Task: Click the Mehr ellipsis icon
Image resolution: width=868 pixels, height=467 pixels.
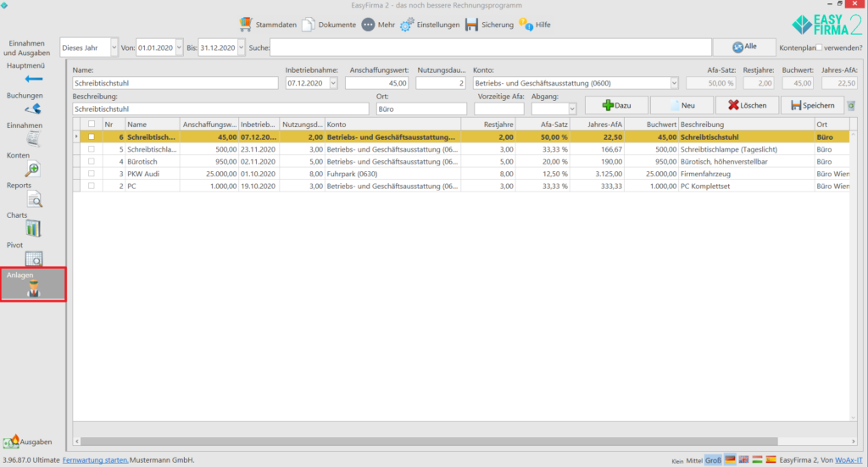Action: 368,25
